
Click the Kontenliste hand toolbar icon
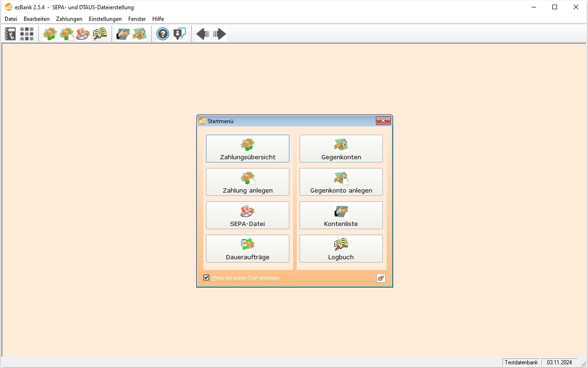[x=123, y=34]
